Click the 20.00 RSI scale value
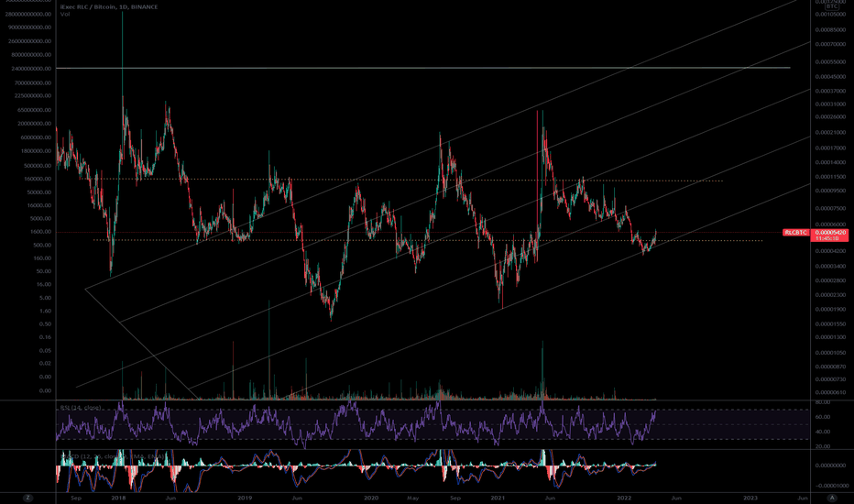The image size is (854, 504). pyautogui.click(x=823, y=446)
